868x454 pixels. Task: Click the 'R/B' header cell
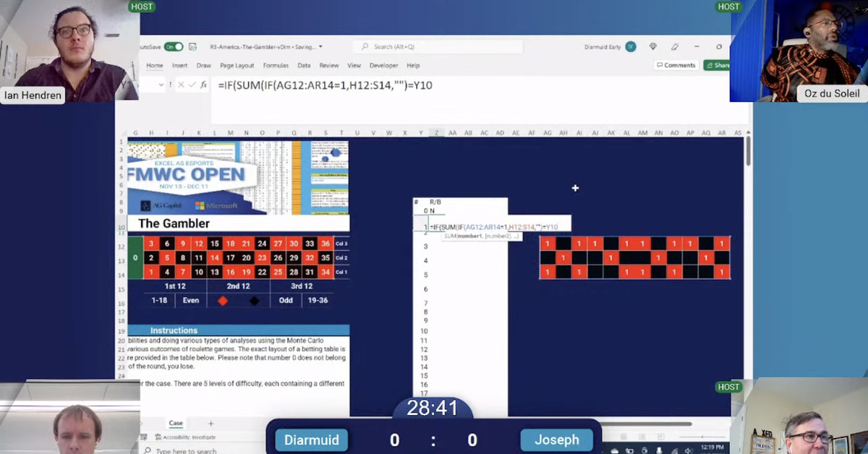tap(435, 202)
